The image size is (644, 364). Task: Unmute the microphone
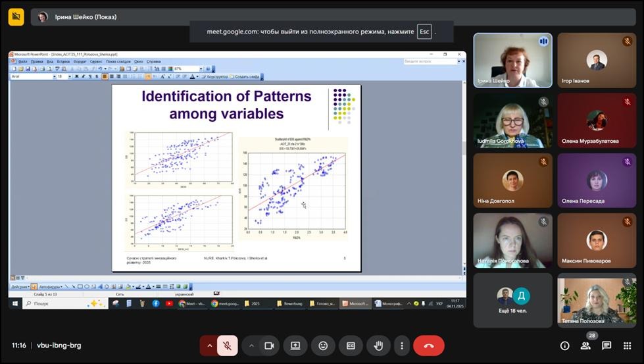(227, 346)
